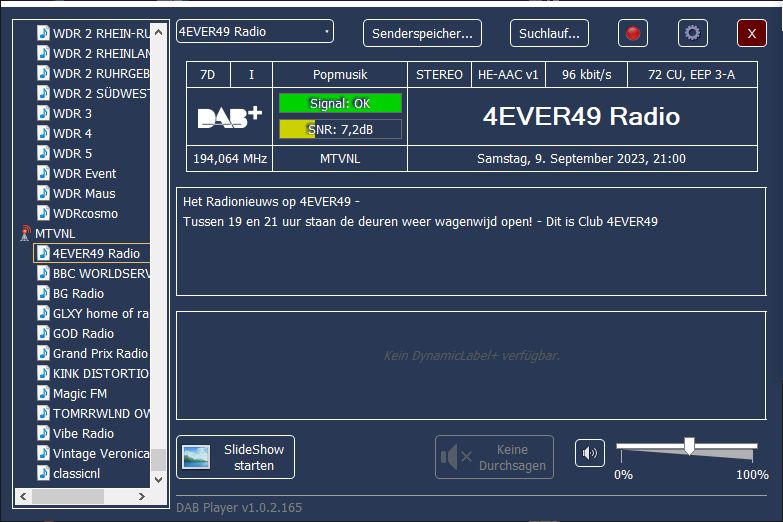Click the note icon beside classicnl

[x=43, y=473]
